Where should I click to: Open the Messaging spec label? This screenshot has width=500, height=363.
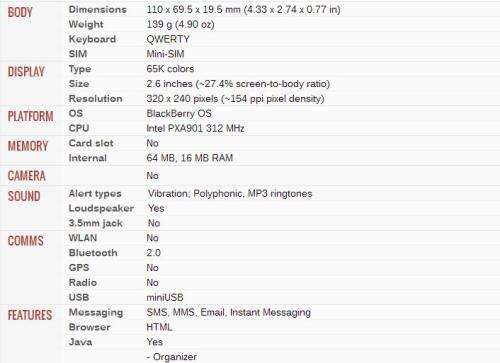(x=96, y=312)
